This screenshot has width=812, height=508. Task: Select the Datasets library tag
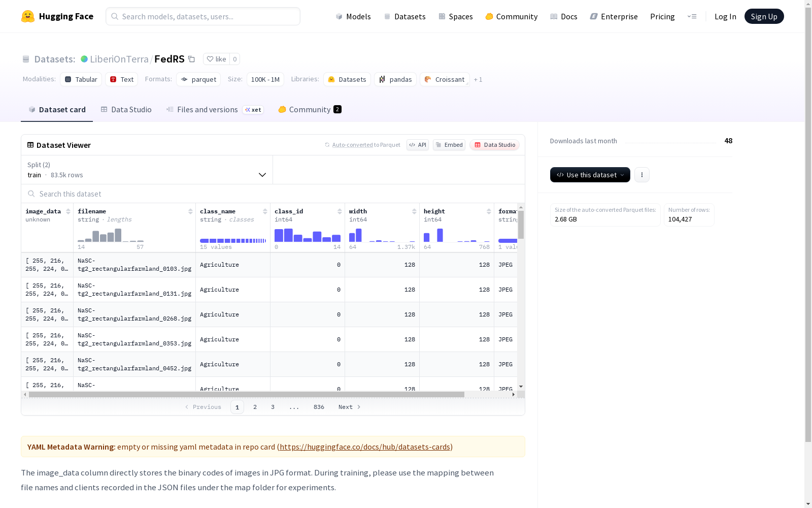(x=347, y=79)
